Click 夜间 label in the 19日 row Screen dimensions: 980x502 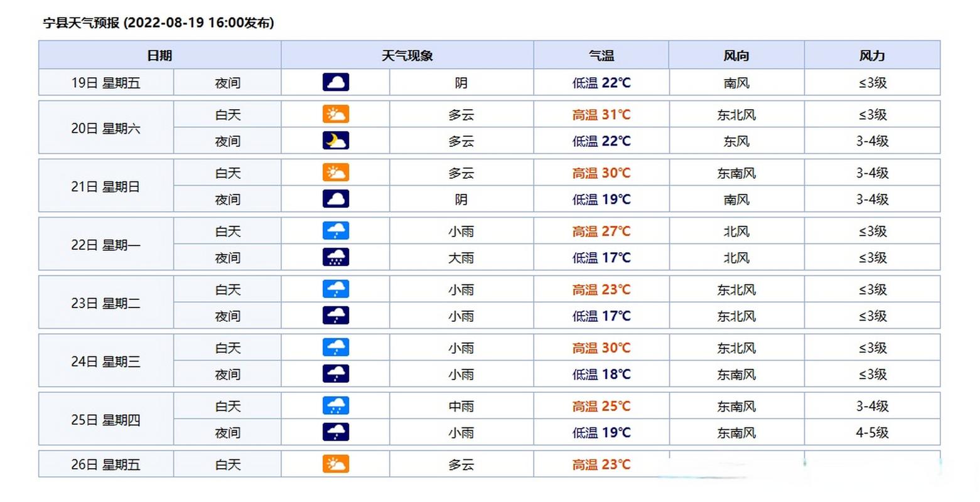pyautogui.click(x=228, y=82)
